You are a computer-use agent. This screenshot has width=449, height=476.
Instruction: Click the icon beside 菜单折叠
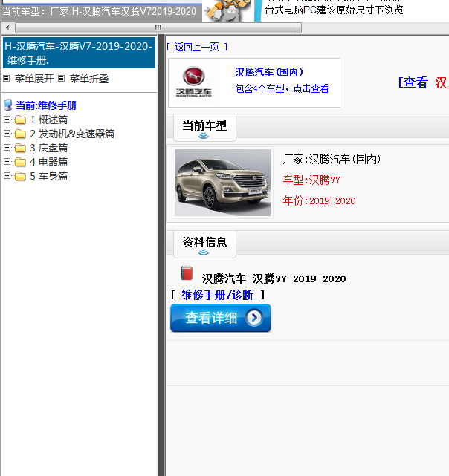(x=62, y=79)
